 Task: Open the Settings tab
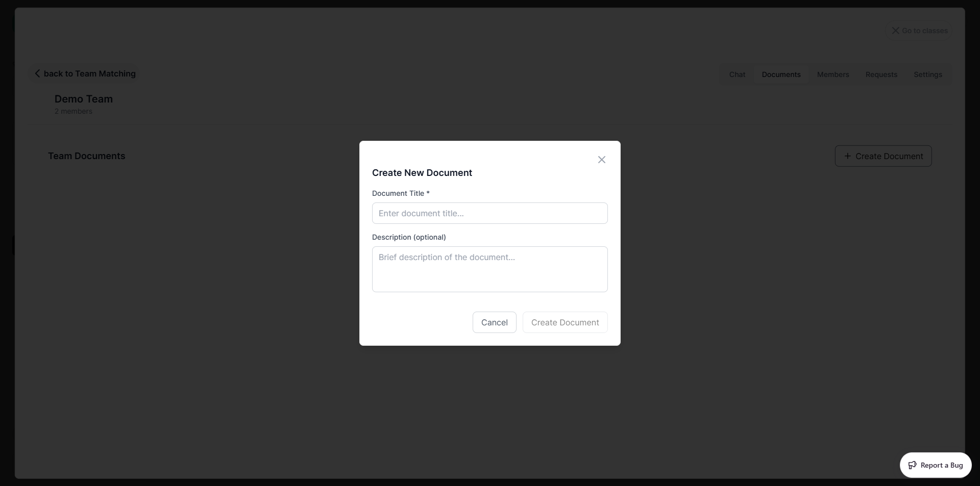click(927, 74)
